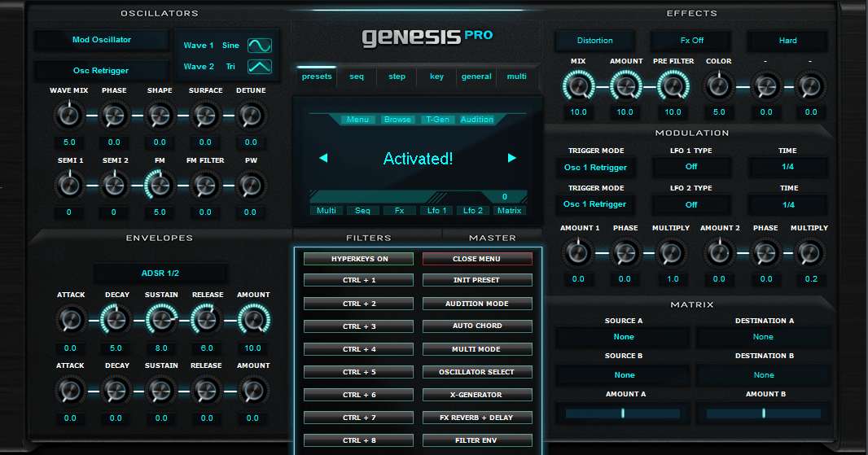
Task: Open the general tab
Action: point(476,77)
